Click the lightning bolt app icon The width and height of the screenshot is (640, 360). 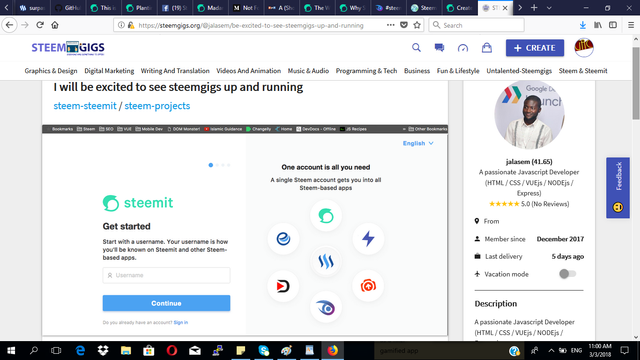tap(368, 238)
